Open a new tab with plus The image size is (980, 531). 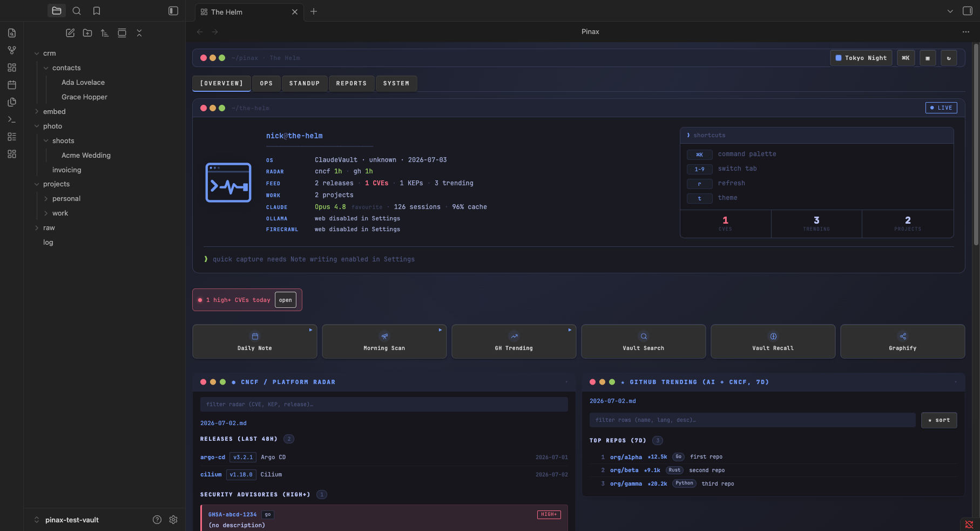click(x=314, y=11)
